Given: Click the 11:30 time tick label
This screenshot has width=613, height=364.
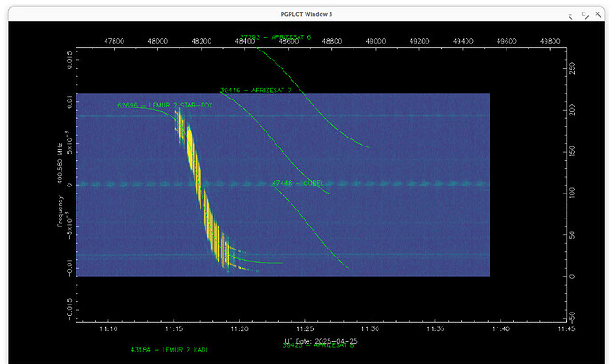Looking at the screenshot, I should tap(370, 328).
